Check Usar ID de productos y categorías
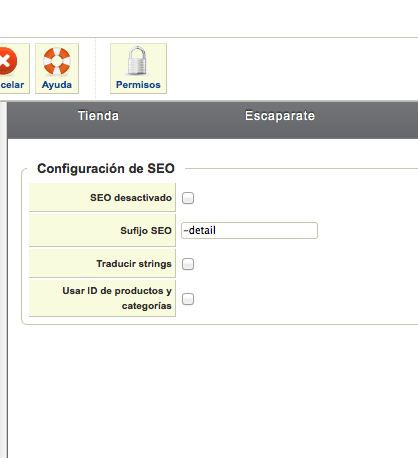Screen dimensions: 418x458 click(x=188, y=299)
